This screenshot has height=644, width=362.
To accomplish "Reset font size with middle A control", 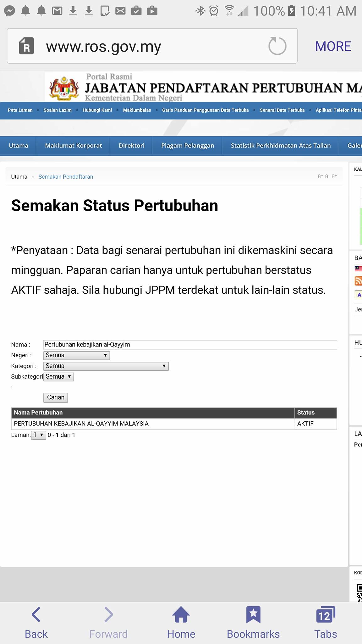I will (326, 176).
